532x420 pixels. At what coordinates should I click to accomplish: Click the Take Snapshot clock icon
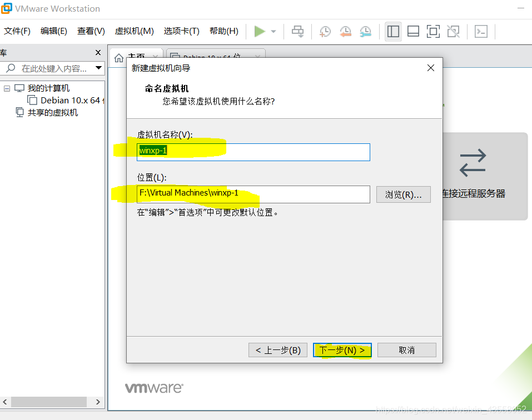(325, 32)
